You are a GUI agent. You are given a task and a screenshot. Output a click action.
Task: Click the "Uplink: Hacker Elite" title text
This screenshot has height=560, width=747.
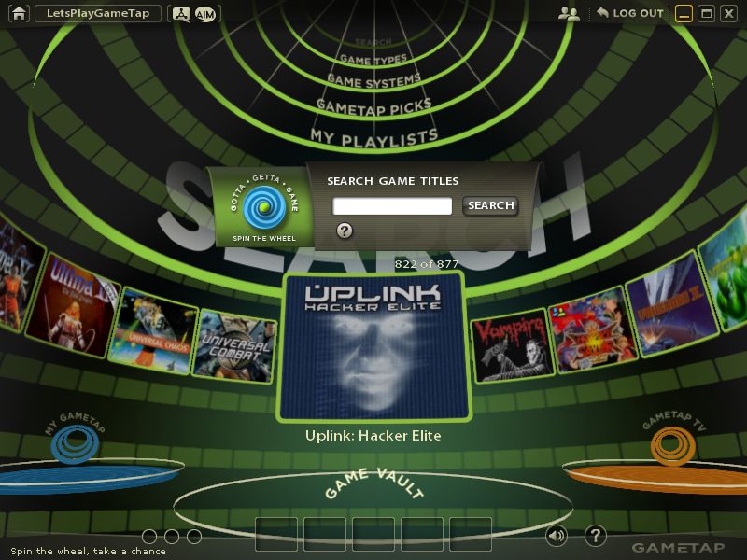coord(373,436)
